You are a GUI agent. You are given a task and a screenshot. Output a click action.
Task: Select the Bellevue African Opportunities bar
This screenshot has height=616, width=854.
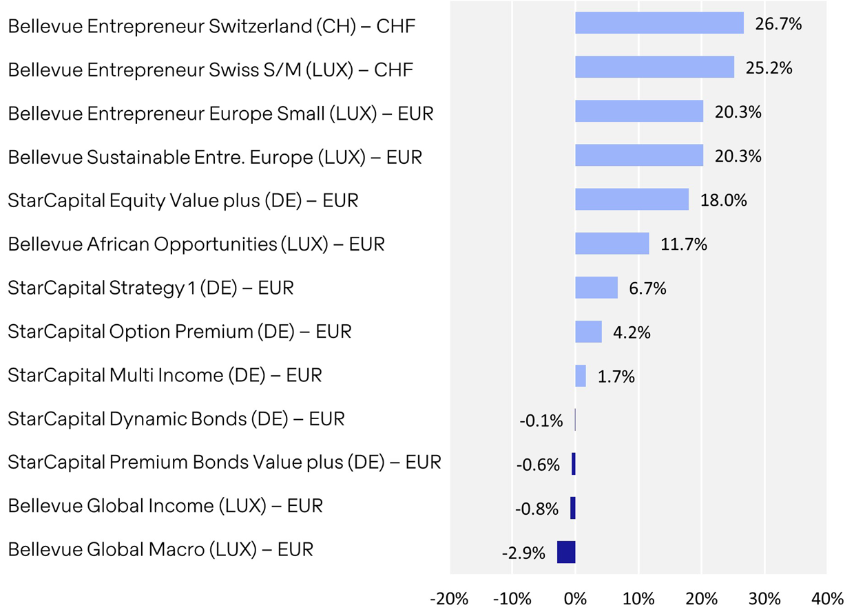coord(612,244)
